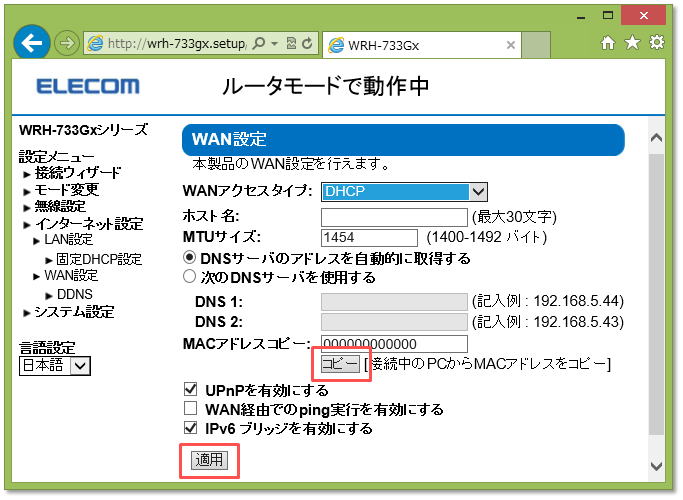
Task: Open WAN設定 submenu item
Action: tap(71, 276)
